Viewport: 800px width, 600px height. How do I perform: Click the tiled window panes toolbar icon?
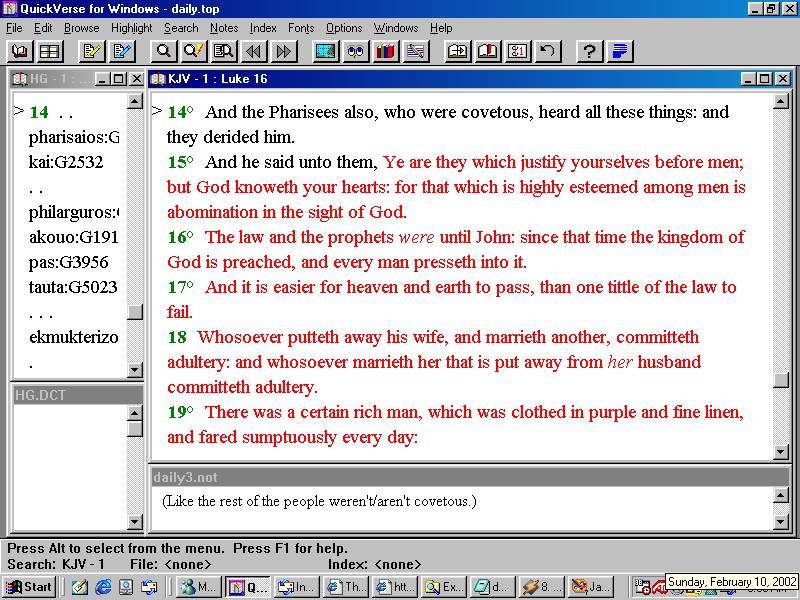[x=49, y=51]
